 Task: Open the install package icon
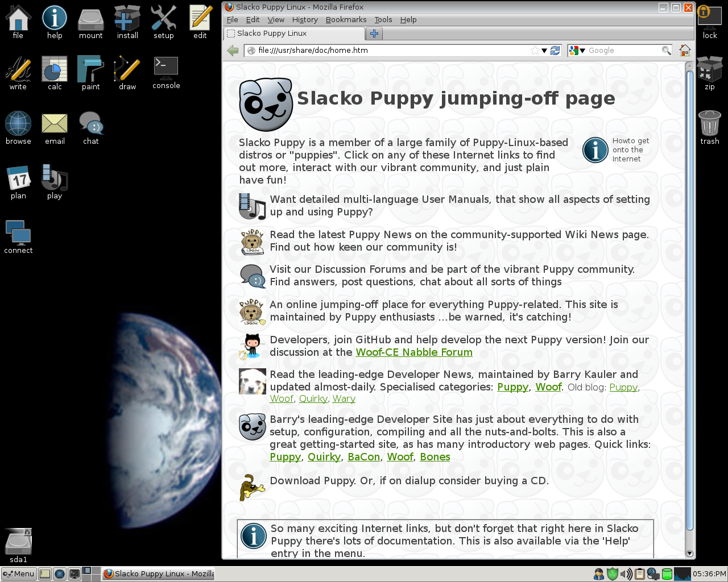(x=127, y=18)
